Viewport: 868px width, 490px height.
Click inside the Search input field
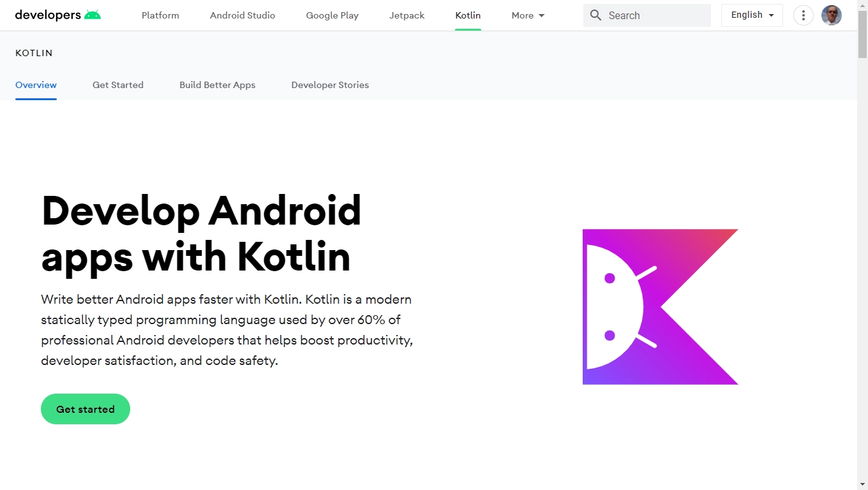click(645, 15)
